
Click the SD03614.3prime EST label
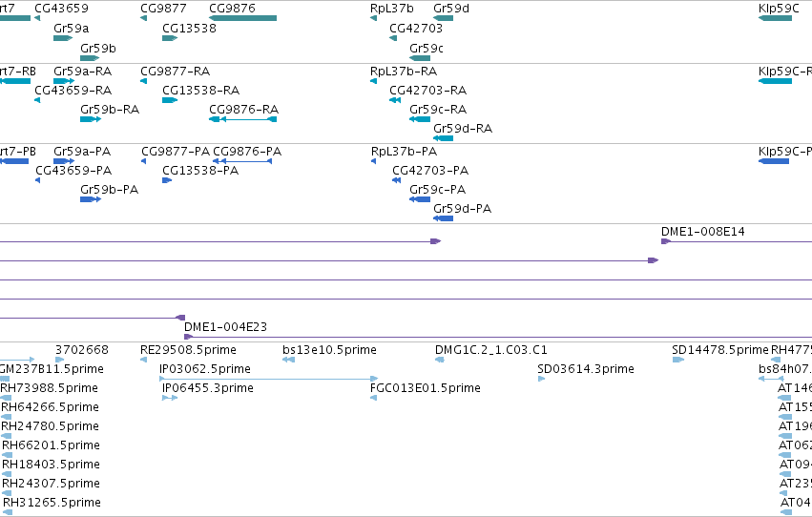[x=586, y=369]
